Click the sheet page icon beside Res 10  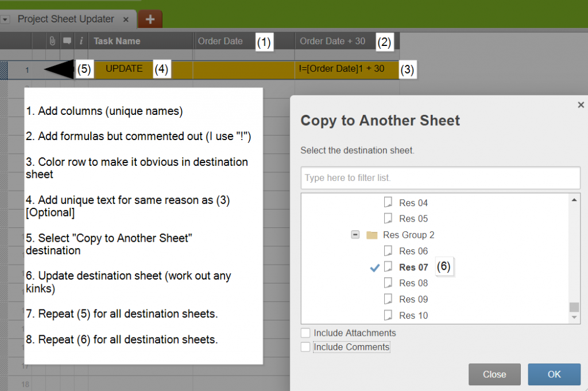pyautogui.click(x=388, y=315)
